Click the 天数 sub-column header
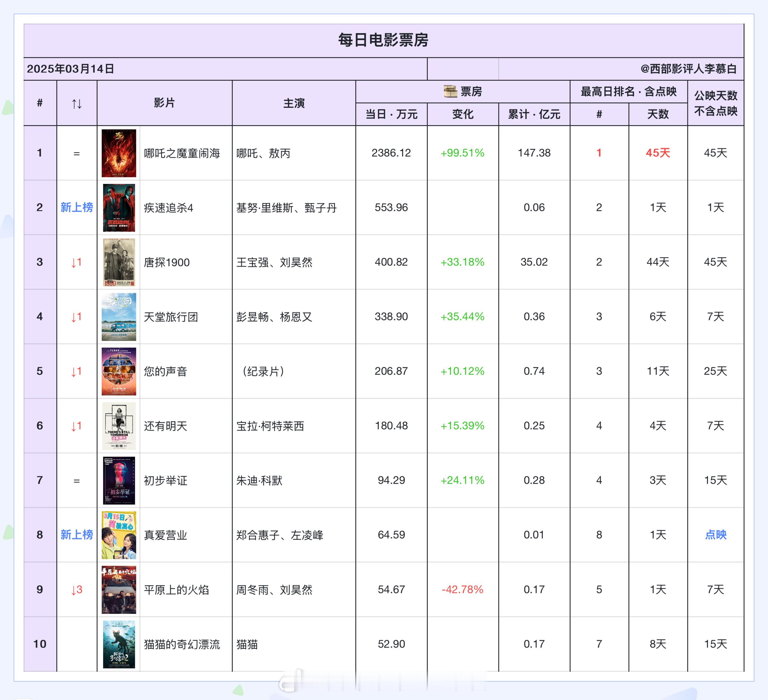 tap(658, 114)
